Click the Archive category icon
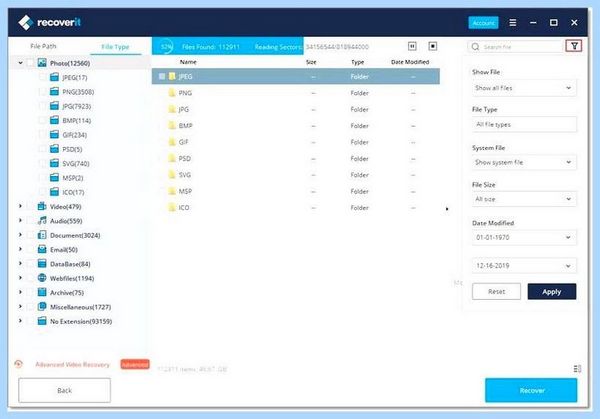 (x=42, y=292)
